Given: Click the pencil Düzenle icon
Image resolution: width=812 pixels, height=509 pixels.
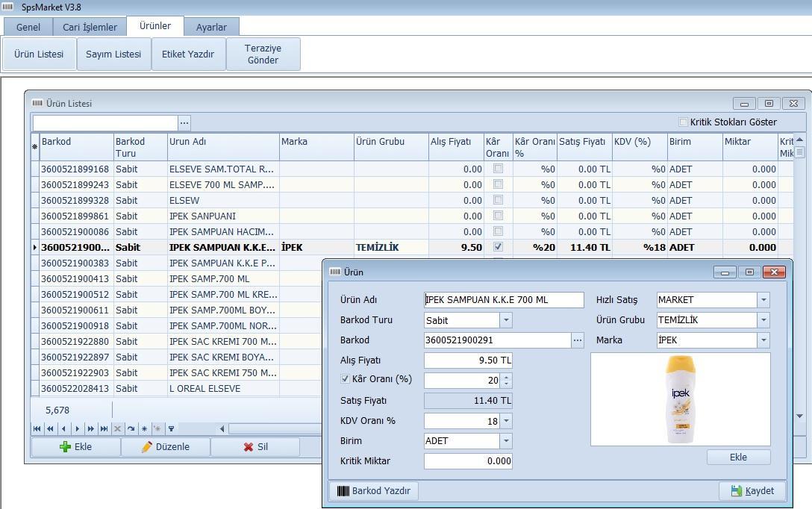Looking at the screenshot, I should pyautogui.click(x=146, y=447).
